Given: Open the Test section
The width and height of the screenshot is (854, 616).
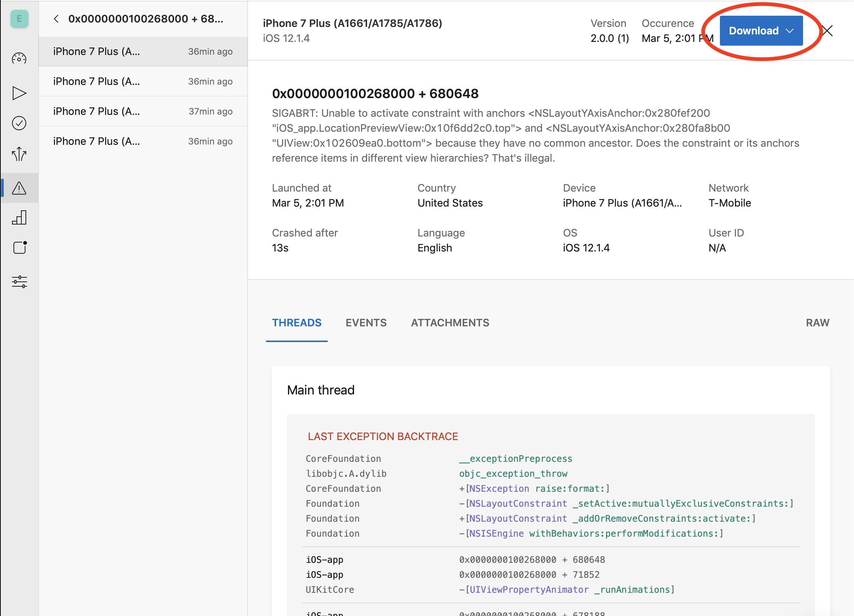Looking at the screenshot, I should point(19,123).
